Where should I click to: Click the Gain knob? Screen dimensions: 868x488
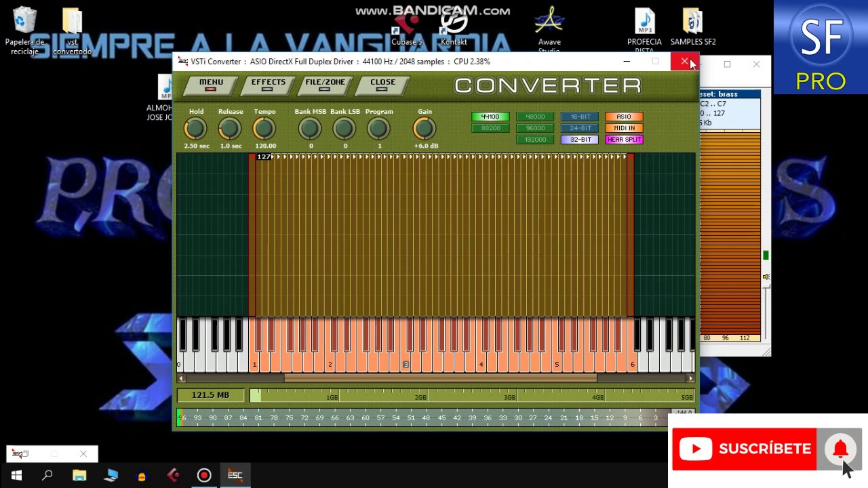[x=425, y=128]
